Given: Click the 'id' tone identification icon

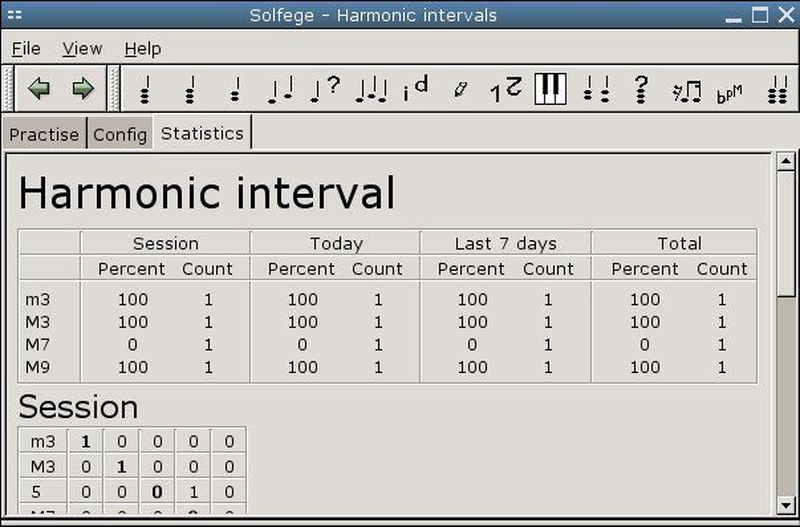Looking at the screenshot, I should [x=415, y=89].
